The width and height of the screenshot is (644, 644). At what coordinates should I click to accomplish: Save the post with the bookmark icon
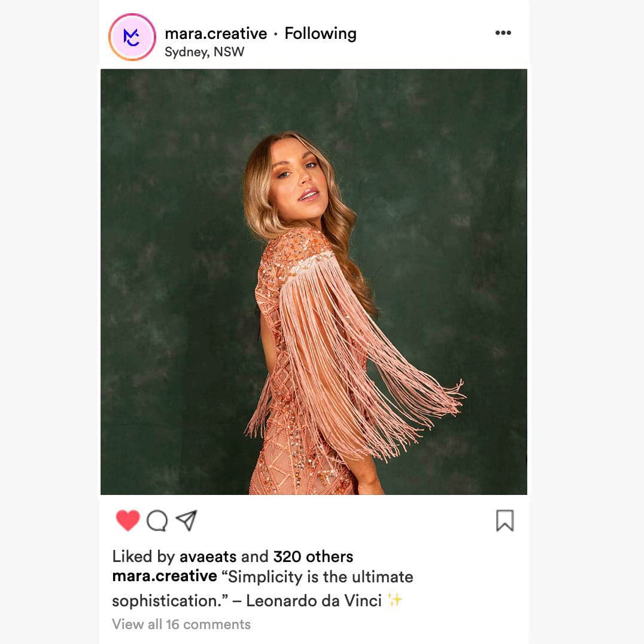505,521
